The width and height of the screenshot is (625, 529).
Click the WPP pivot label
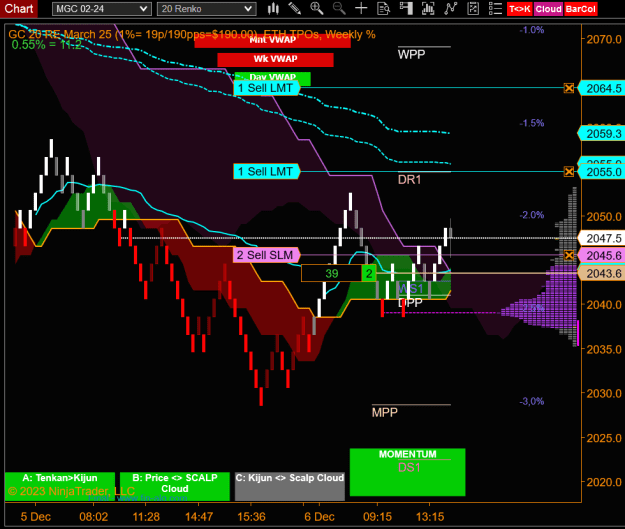click(411, 55)
